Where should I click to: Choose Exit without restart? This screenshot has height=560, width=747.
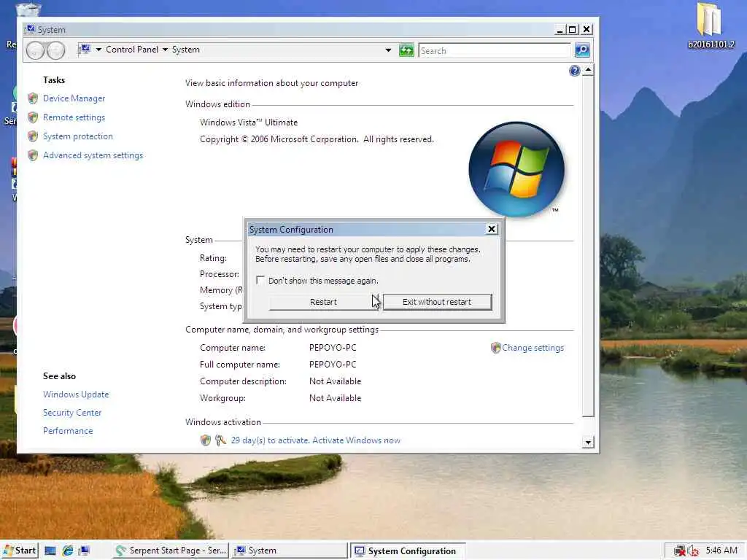point(437,302)
